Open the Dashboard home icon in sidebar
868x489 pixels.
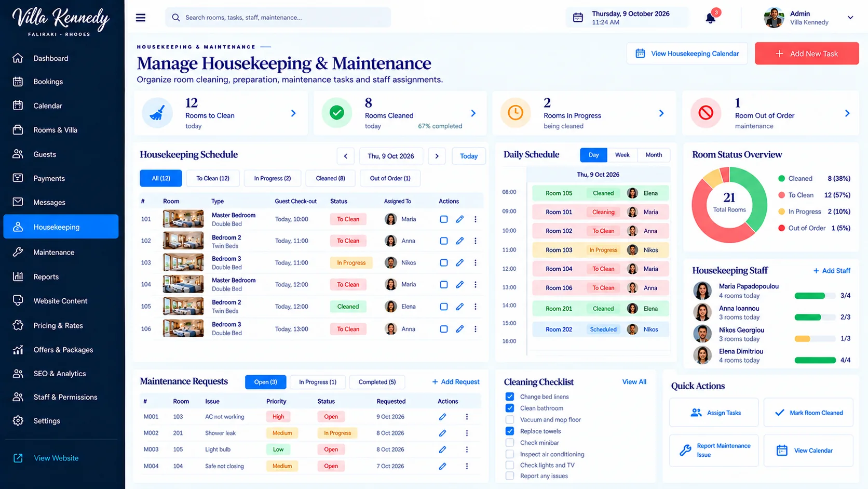click(18, 58)
